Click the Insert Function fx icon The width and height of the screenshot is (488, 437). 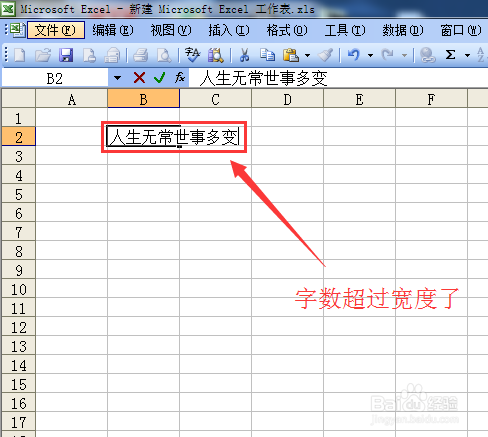tap(180, 78)
